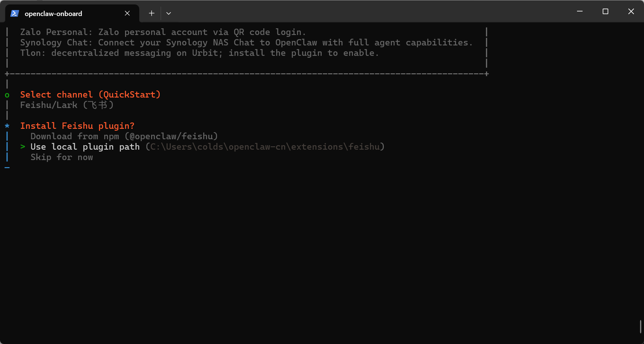Click the "Synology Chat" description line
Image resolution: width=644 pixels, height=344 pixels.
click(x=246, y=43)
